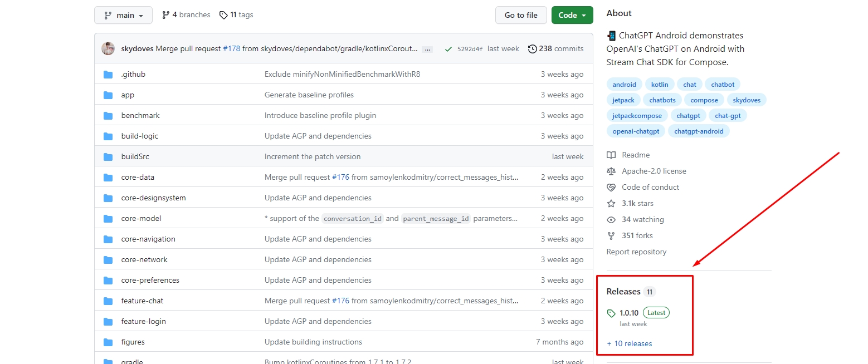
Task: Open the feature-chat folder name
Action: tap(142, 301)
